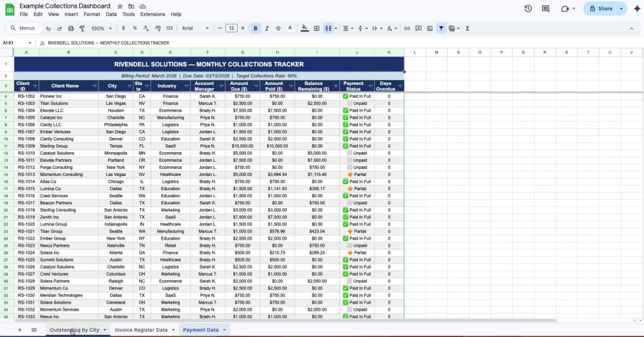644x337 pixels.
Task: Select the $10,000.00 Amount Due cell
Action: click(242, 146)
